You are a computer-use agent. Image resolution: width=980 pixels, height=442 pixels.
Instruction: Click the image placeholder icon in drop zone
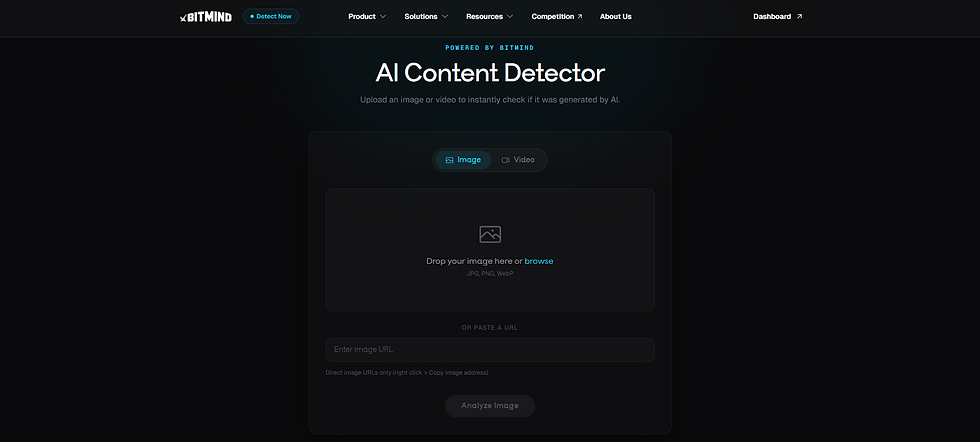490,234
